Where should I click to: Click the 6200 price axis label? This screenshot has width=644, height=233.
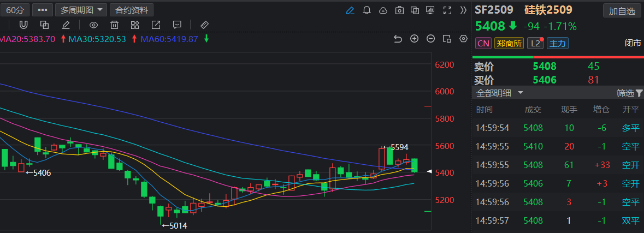[x=444, y=65]
